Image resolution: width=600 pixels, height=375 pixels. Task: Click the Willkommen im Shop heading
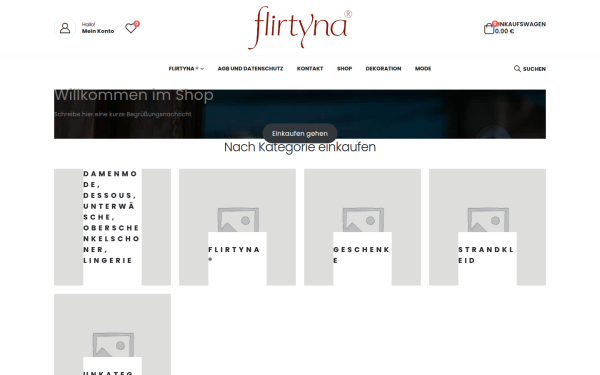pos(134,95)
